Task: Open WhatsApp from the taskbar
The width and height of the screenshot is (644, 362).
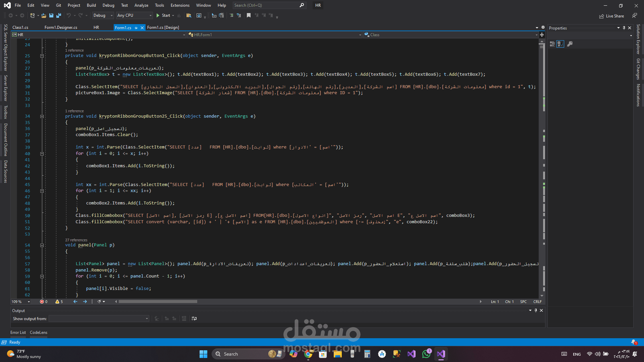Action: click(x=426, y=354)
